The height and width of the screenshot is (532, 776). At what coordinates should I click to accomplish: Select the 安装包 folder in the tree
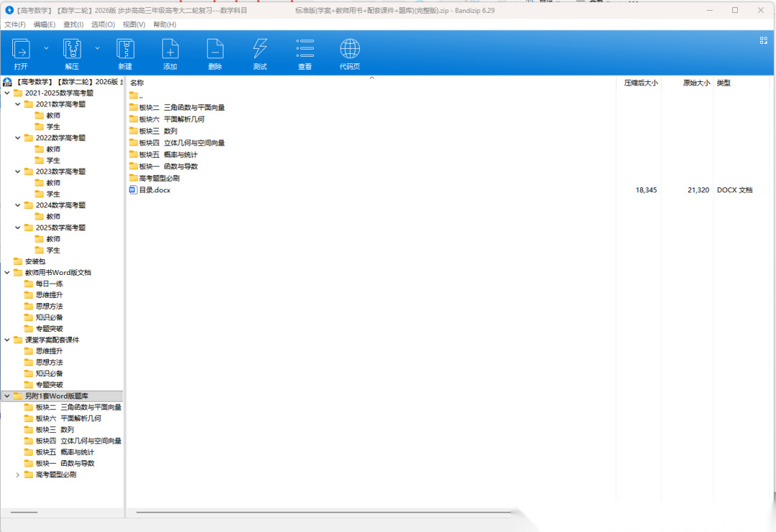coord(34,261)
